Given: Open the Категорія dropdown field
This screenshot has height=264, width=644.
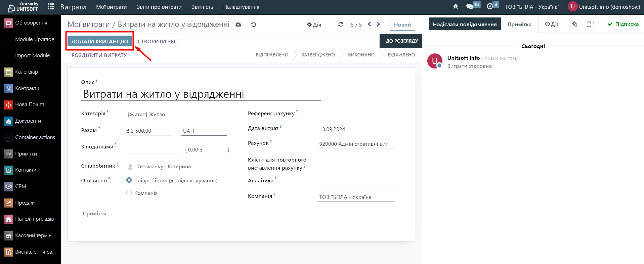Looking at the screenshot, I should pos(177,115).
